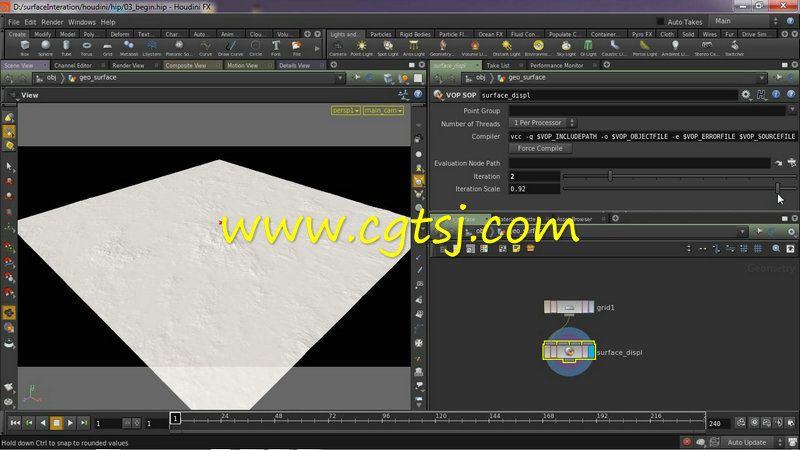
Task: Click the Play forward button
Action: point(70,423)
